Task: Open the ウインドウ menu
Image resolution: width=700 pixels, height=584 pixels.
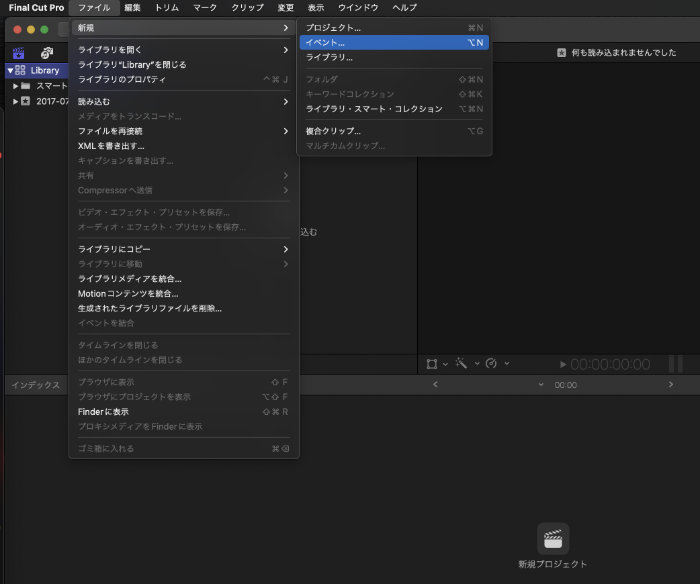Action: tap(358, 8)
